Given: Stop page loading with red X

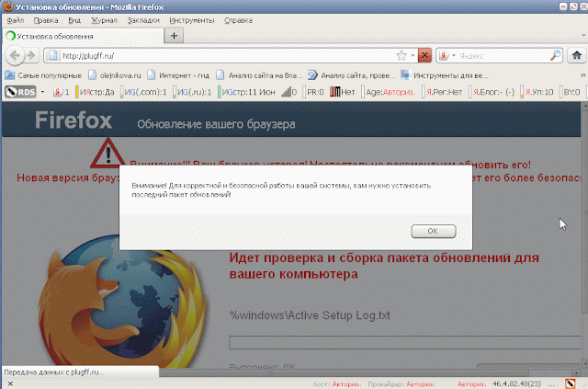Looking at the screenshot, I should coord(424,55).
